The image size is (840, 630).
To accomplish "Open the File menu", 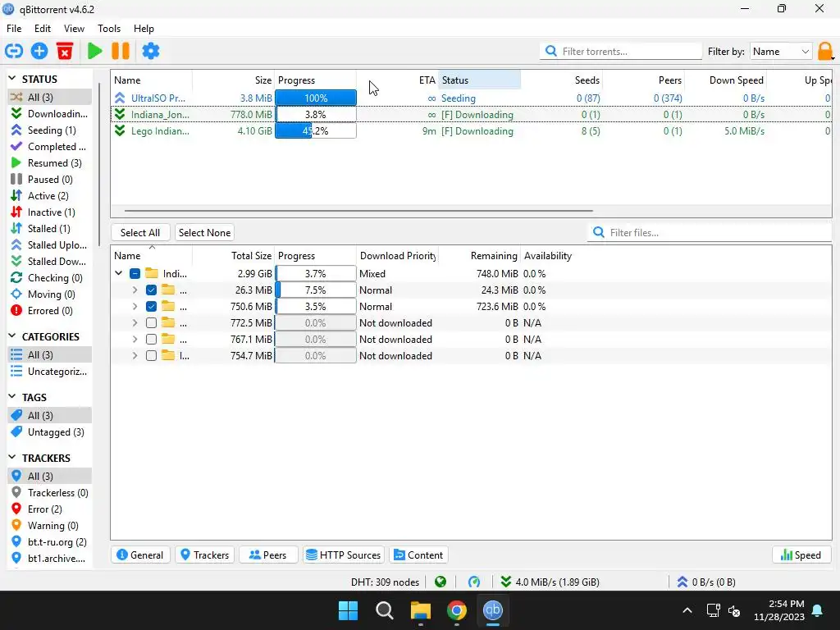I will click(x=14, y=29).
